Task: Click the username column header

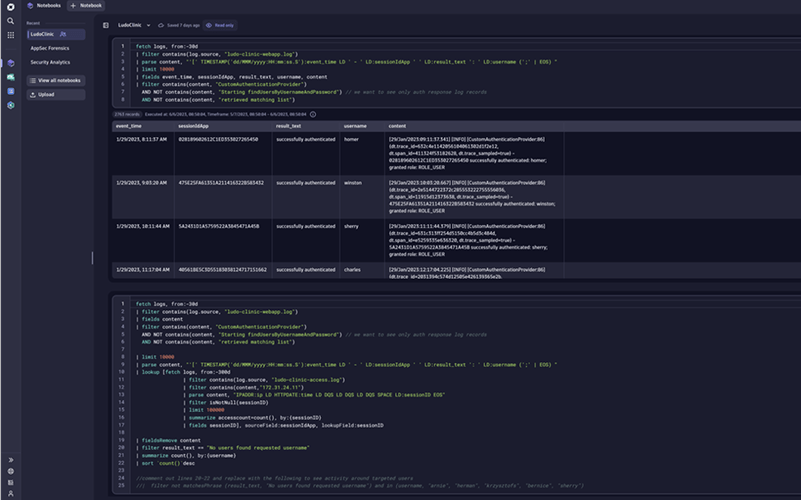Action: (x=355, y=126)
